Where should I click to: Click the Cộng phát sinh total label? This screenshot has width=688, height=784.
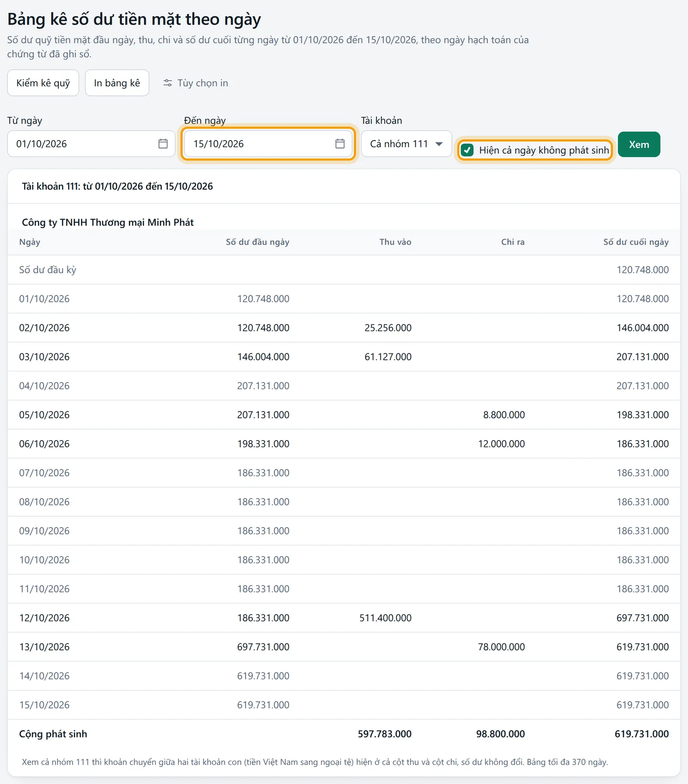tap(53, 734)
